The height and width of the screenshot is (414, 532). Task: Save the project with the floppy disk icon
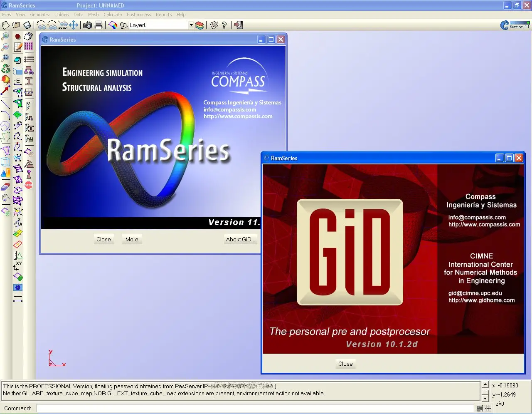27,25
